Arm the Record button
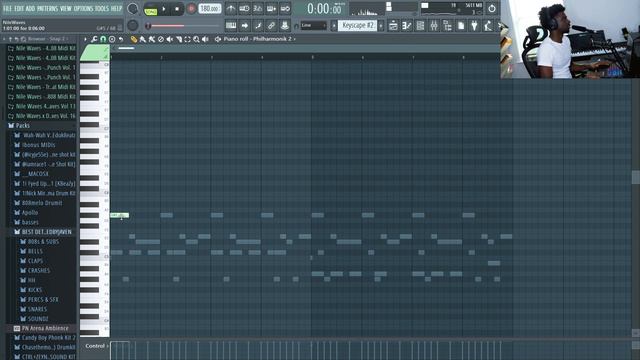This screenshot has height=360, width=640. pos(191,9)
